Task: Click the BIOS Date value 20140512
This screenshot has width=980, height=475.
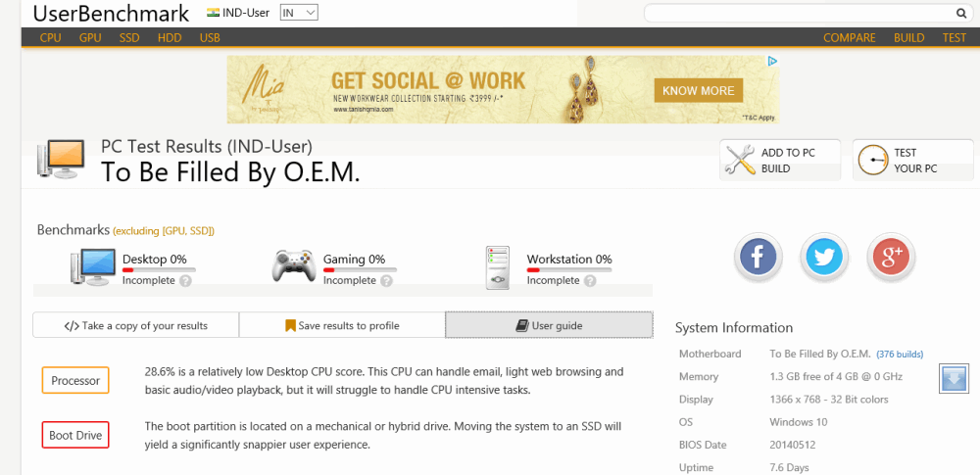Action: (793, 445)
